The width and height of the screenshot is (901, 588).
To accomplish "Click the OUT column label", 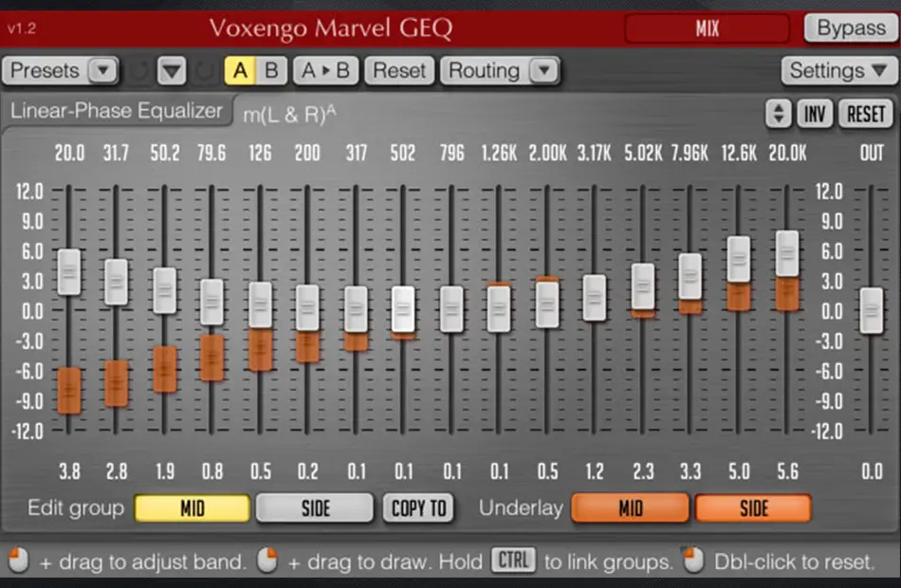I will tap(872, 154).
